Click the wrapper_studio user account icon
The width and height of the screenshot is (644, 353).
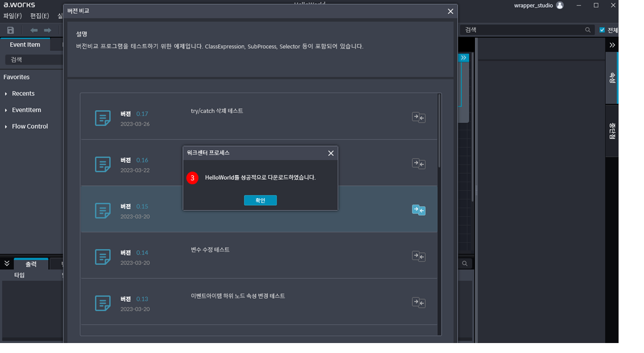coord(559,5)
